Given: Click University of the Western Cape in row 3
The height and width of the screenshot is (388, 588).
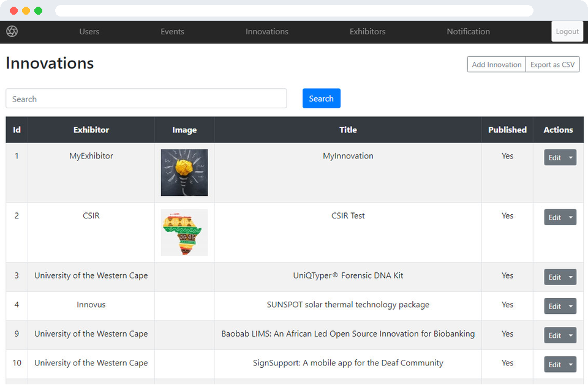Looking at the screenshot, I should click(91, 275).
